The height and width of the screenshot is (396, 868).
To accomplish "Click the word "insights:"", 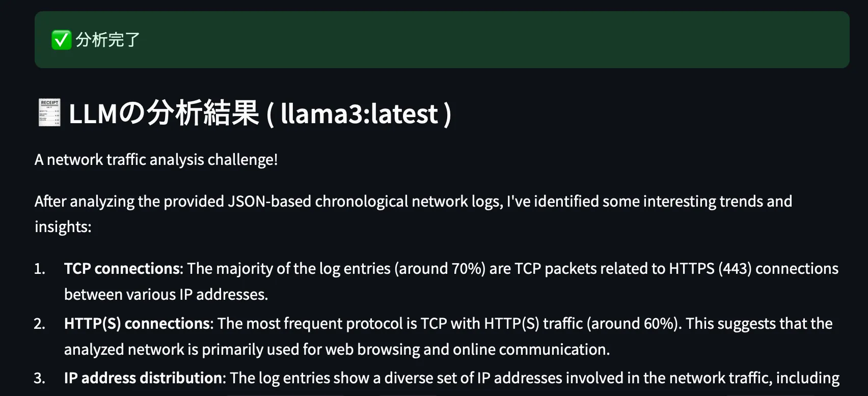I will 63,227.
